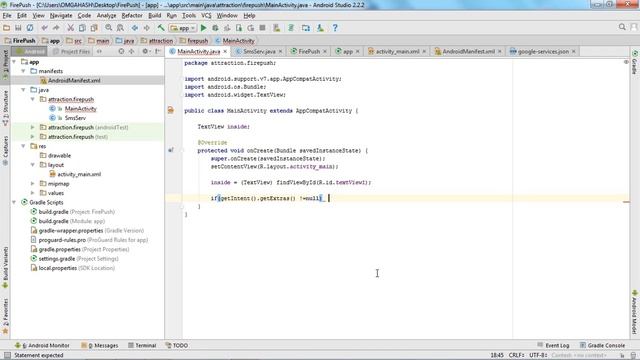Select the Project Files view tab
Viewport: 640px width, 360px height.
tap(71, 51)
